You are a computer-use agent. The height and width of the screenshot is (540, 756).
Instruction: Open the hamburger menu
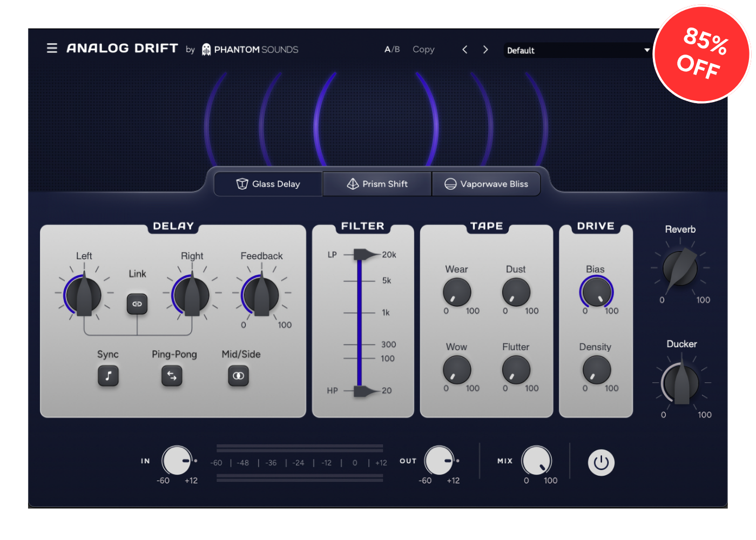pyautogui.click(x=52, y=49)
